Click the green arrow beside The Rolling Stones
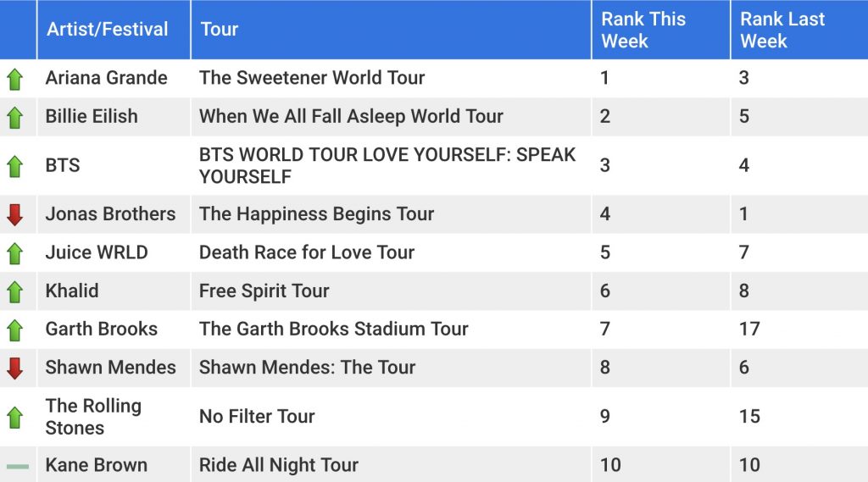 click(x=15, y=418)
